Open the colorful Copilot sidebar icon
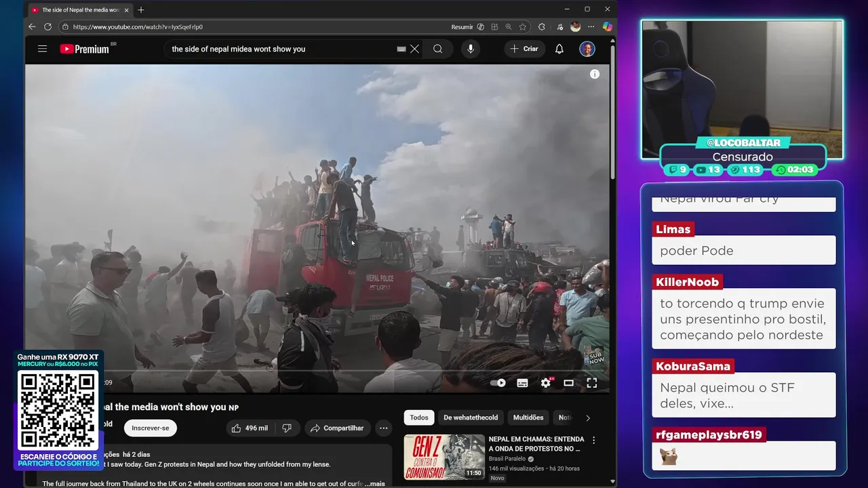The image size is (868, 488). tap(608, 26)
